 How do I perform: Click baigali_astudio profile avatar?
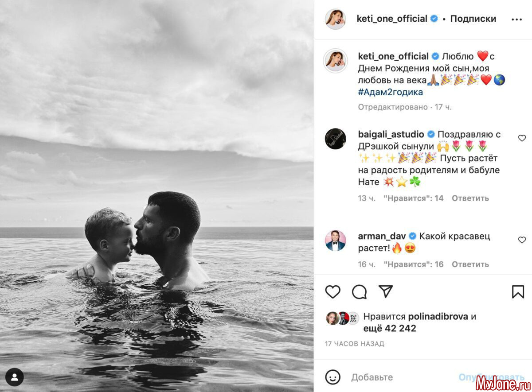[335, 139]
